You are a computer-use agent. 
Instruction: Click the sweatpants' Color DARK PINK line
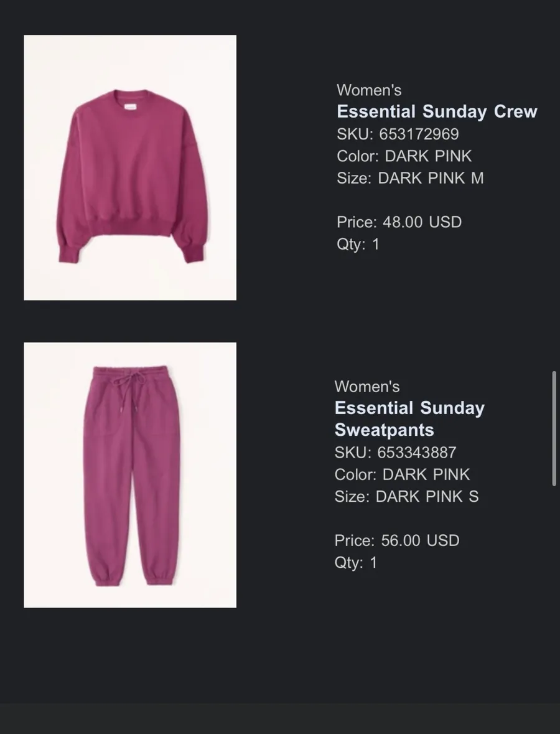(x=402, y=474)
